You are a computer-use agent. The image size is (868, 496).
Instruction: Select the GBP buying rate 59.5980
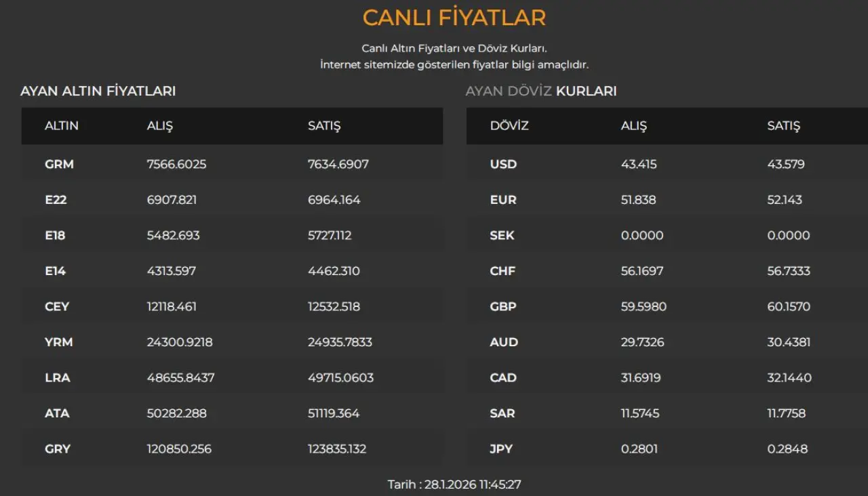tap(644, 307)
